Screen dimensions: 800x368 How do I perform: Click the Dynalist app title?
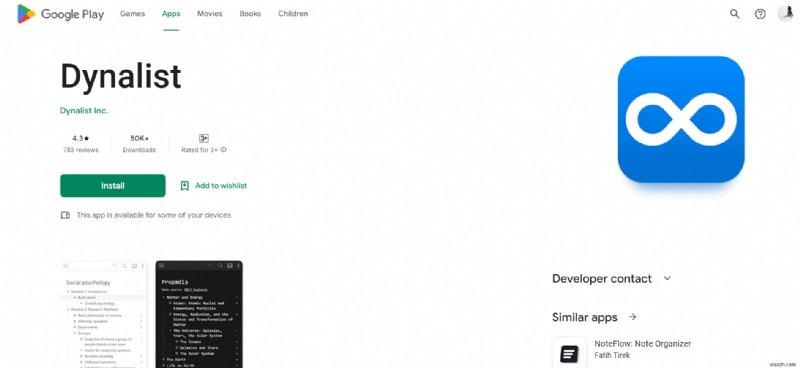[121, 77]
